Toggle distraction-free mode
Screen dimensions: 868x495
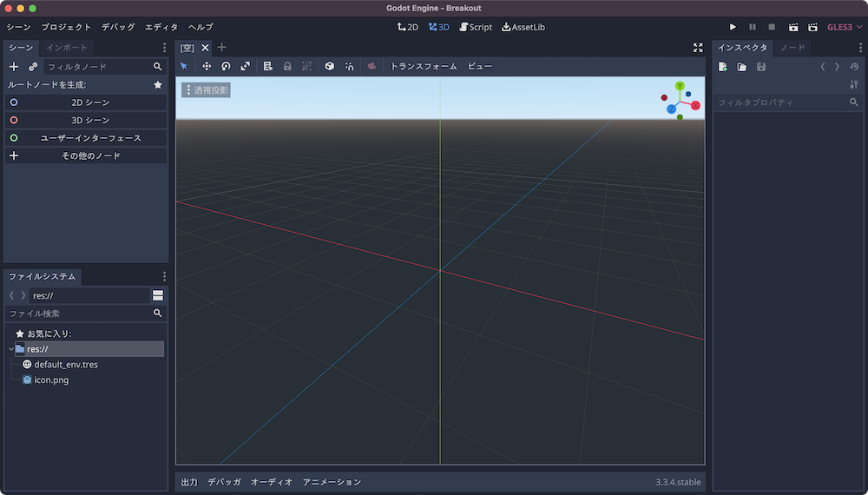698,48
